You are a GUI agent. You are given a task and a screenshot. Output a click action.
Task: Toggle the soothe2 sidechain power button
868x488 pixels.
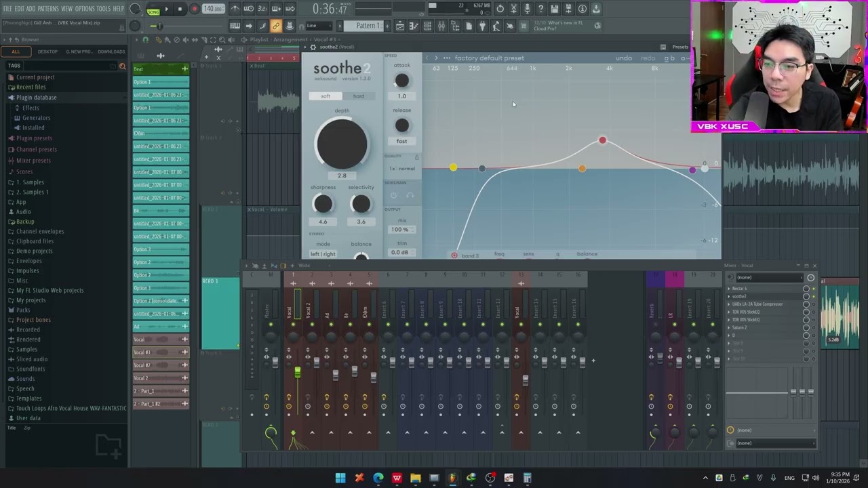point(393,195)
